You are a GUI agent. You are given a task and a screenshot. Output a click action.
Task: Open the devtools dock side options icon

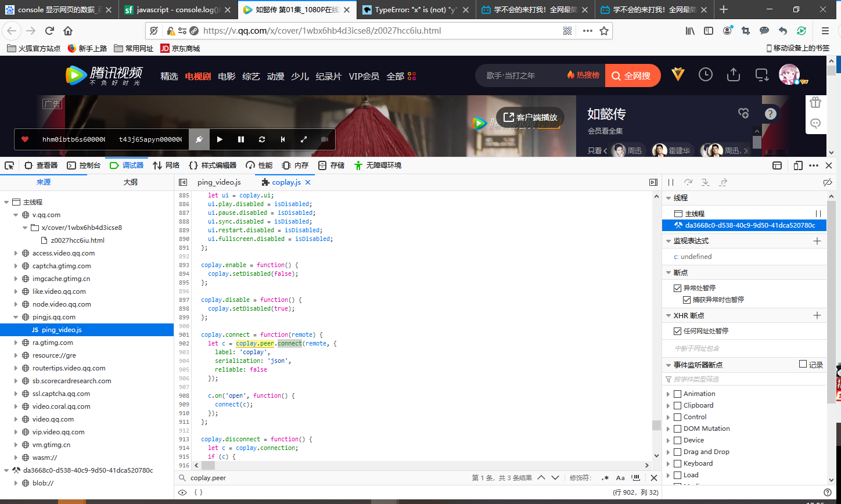pos(777,165)
